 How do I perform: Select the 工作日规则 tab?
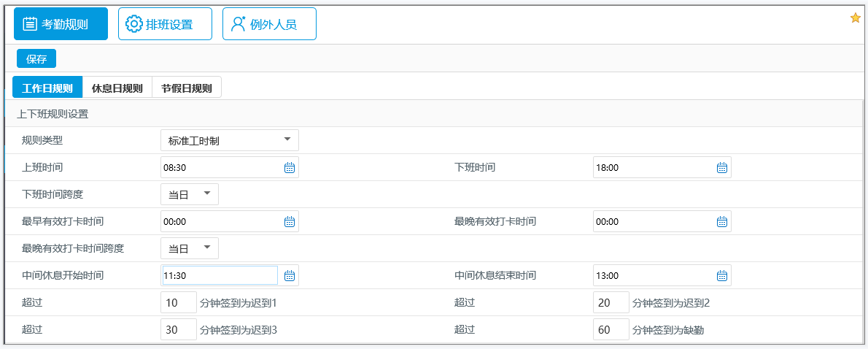pyautogui.click(x=47, y=88)
